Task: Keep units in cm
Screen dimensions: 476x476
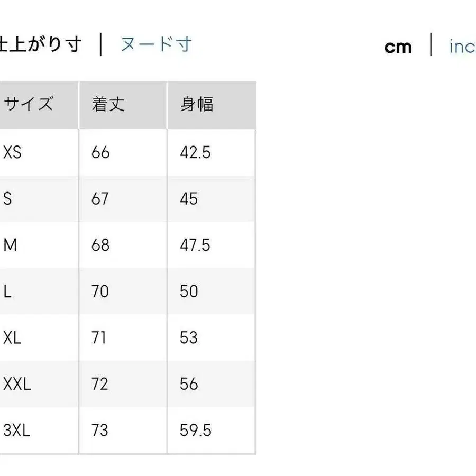Action: point(398,47)
